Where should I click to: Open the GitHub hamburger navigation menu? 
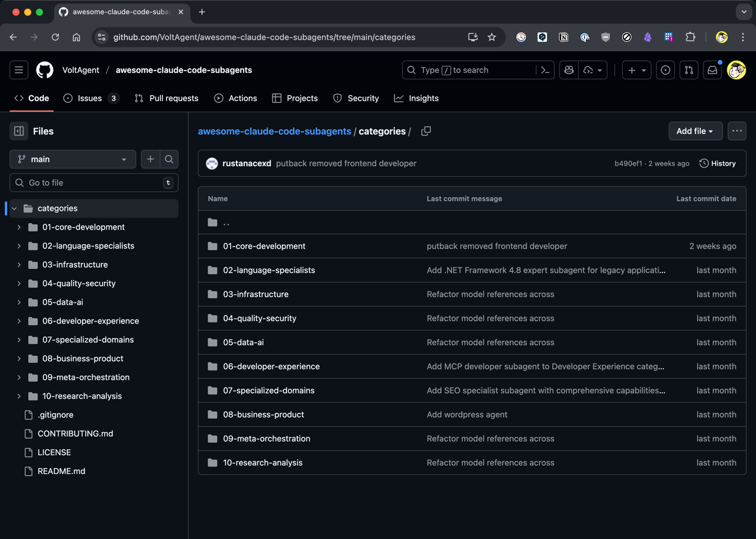(19, 70)
